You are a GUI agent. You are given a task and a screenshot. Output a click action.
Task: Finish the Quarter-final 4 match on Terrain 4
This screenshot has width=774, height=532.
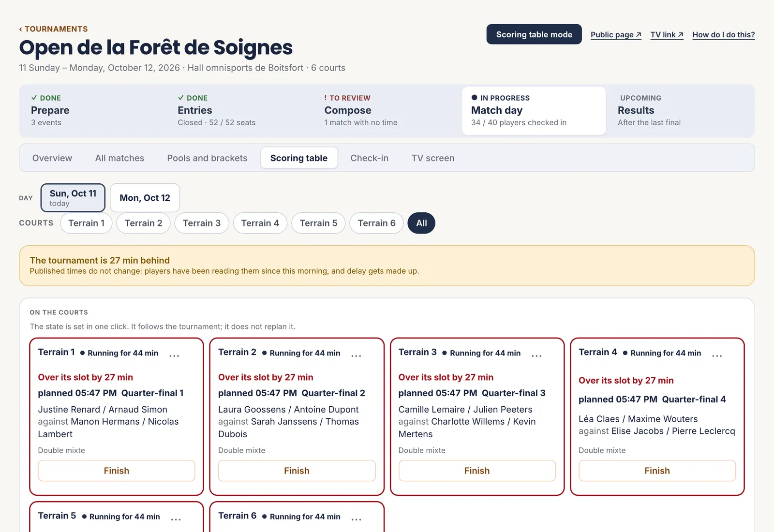pyautogui.click(x=657, y=471)
